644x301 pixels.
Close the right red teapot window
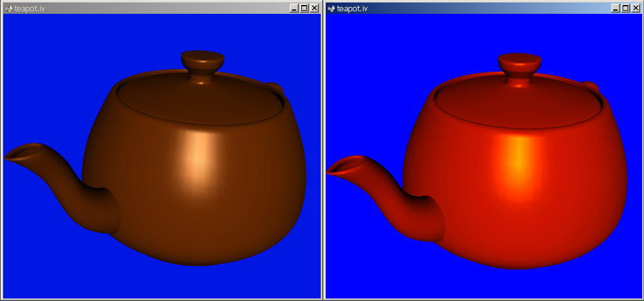point(635,8)
